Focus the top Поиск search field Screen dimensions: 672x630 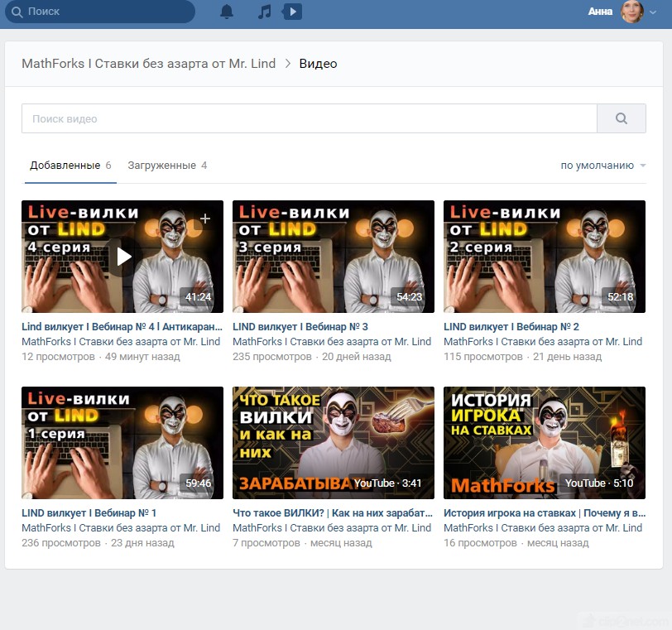click(100, 12)
